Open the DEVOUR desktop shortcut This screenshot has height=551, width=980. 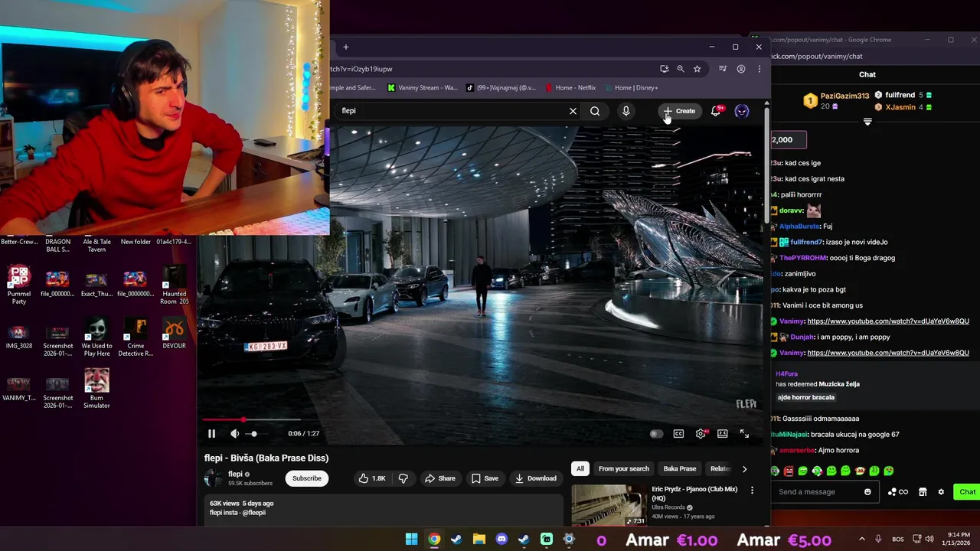click(174, 333)
